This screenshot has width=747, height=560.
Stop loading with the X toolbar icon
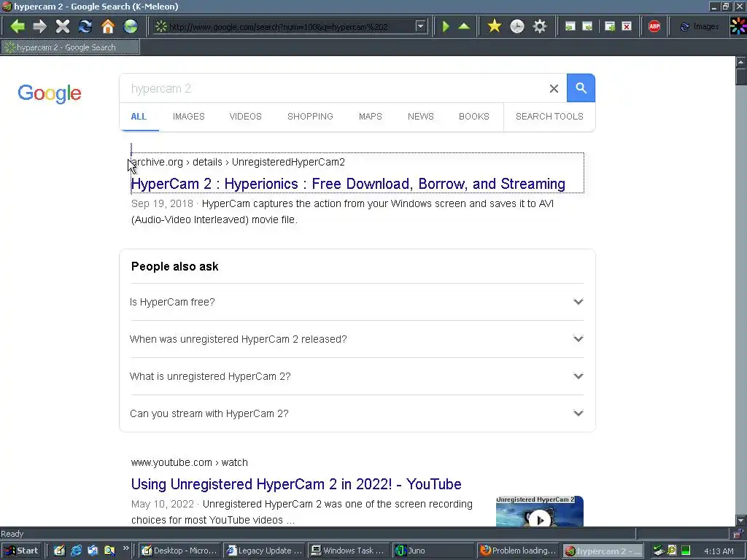coord(63,26)
